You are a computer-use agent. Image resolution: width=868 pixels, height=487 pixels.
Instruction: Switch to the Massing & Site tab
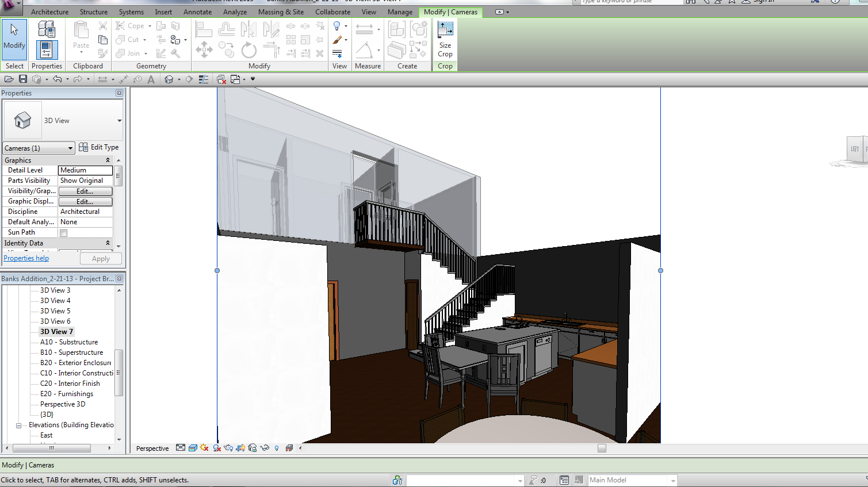pos(281,12)
